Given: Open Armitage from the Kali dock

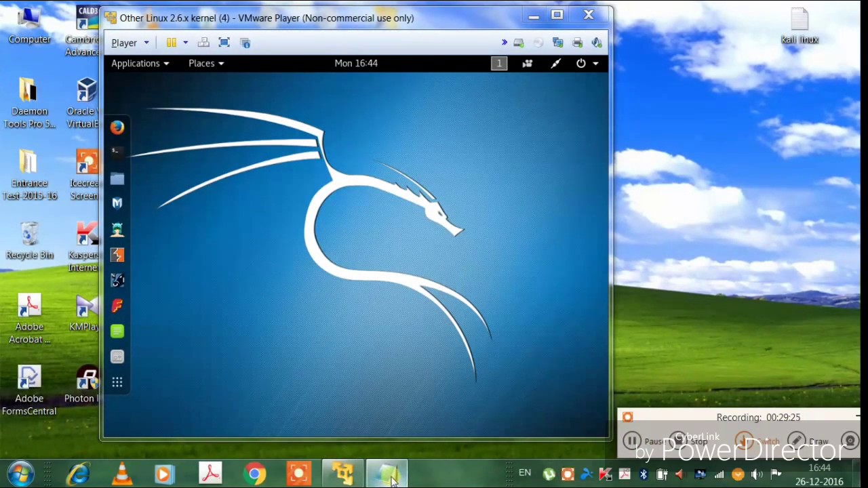Looking at the screenshot, I should pos(117,229).
